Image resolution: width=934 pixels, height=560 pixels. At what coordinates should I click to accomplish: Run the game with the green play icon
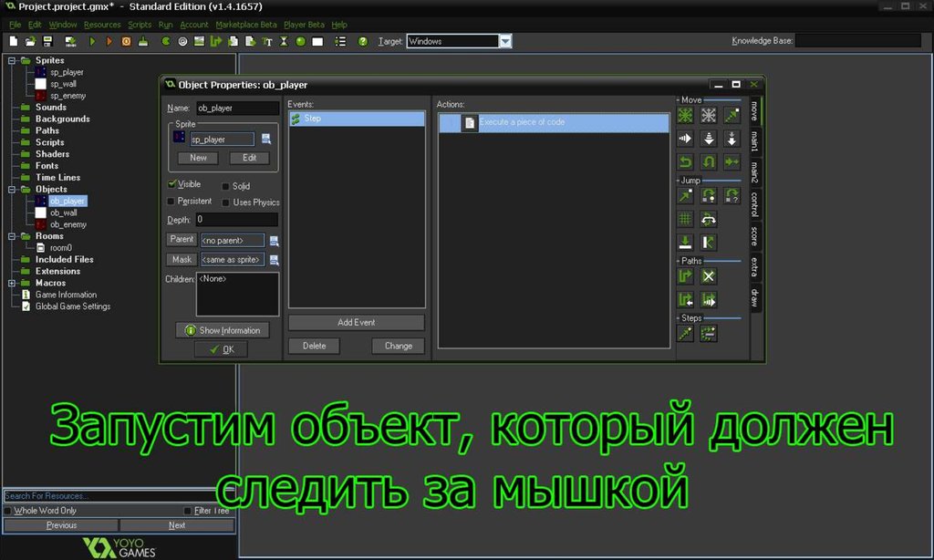(x=92, y=41)
